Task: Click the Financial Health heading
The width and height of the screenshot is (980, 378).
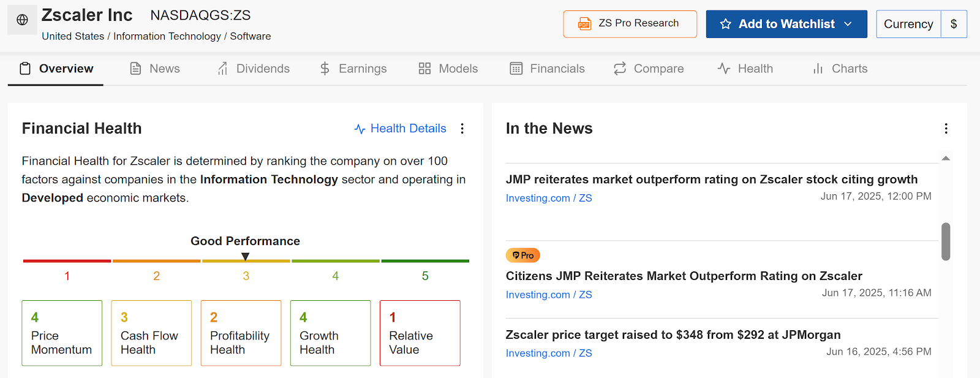Action: pos(81,129)
